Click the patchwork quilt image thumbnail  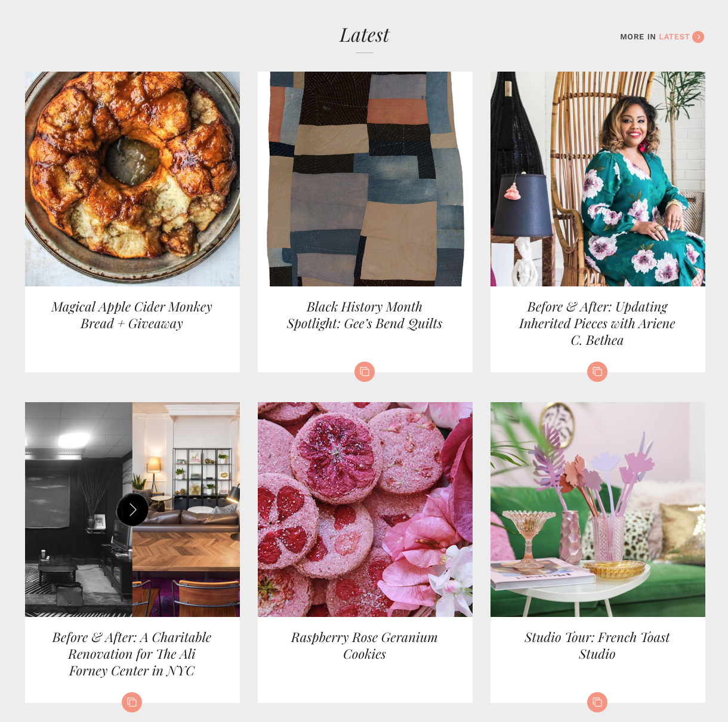365,179
